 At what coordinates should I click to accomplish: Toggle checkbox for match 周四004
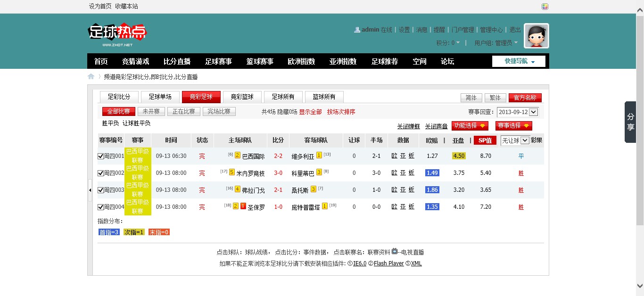coord(100,207)
